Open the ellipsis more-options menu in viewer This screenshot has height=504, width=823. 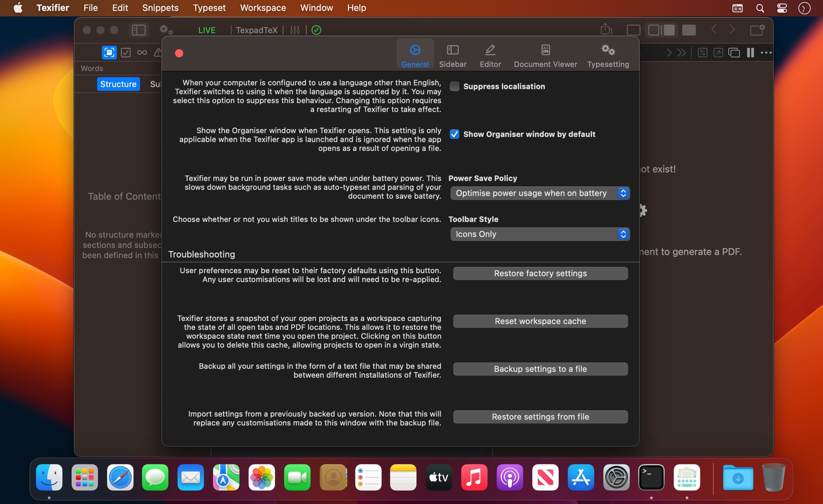[x=766, y=53]
